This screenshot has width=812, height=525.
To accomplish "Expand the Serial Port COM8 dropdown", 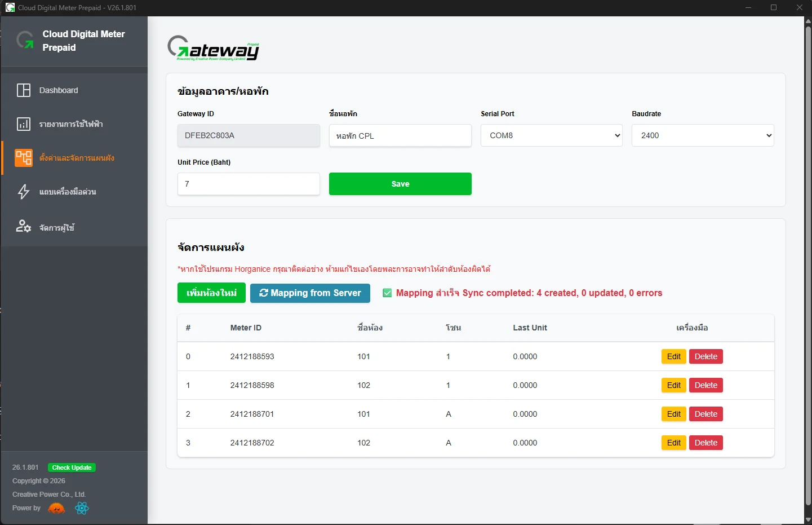I will [x=552, y=135].
